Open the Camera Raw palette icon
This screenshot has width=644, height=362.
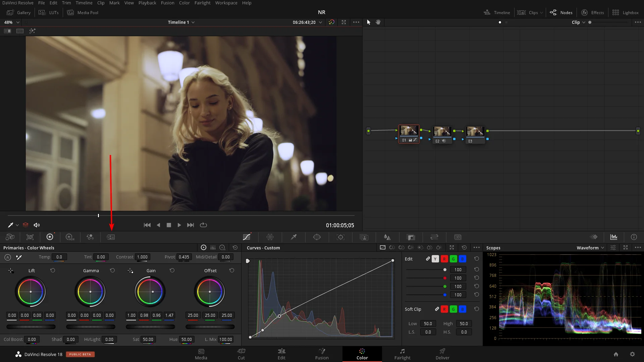pos(10,237)
